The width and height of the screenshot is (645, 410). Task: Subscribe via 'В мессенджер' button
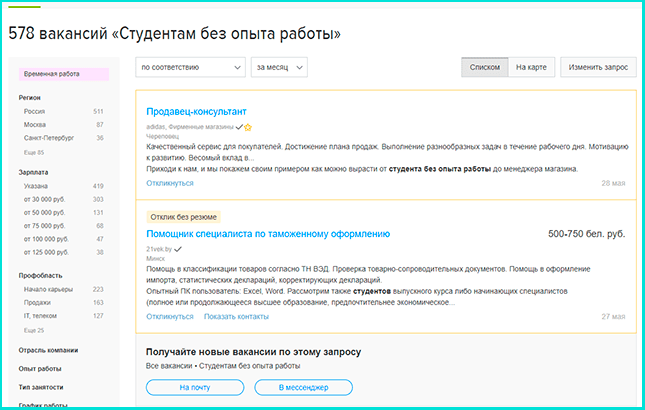point(304,387)
